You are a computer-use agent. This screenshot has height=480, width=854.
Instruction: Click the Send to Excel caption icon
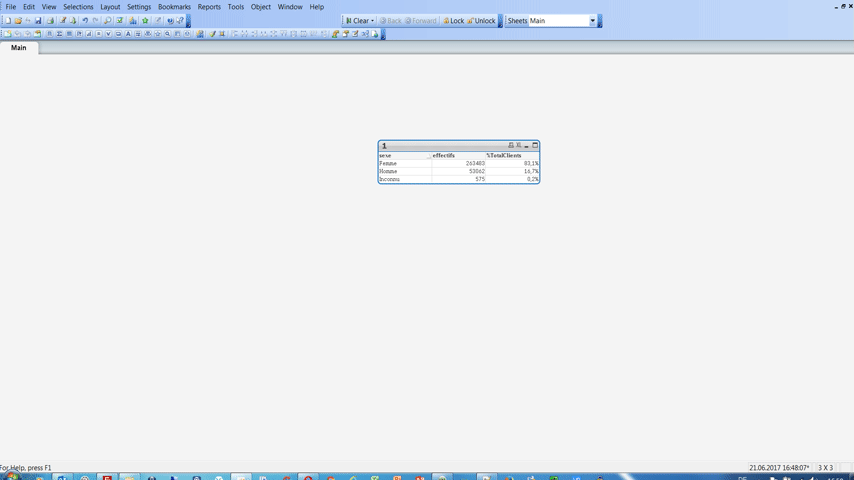click(x=518, y=145)
